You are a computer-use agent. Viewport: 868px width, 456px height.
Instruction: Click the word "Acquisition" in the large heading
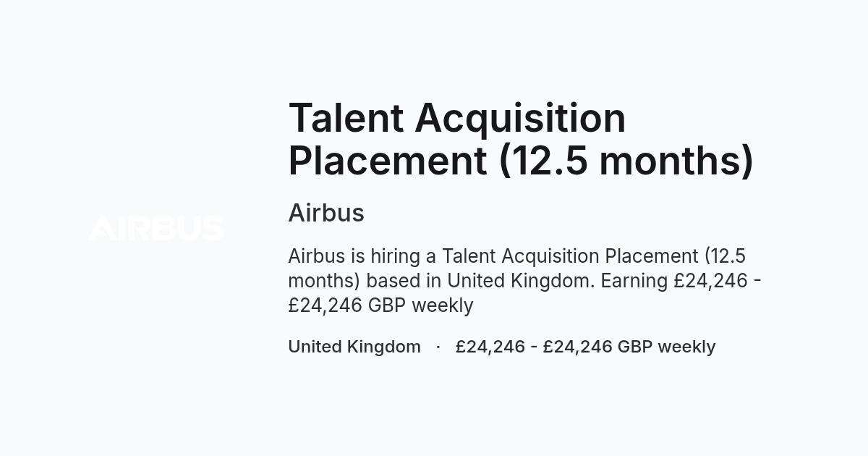pos(520,118)
